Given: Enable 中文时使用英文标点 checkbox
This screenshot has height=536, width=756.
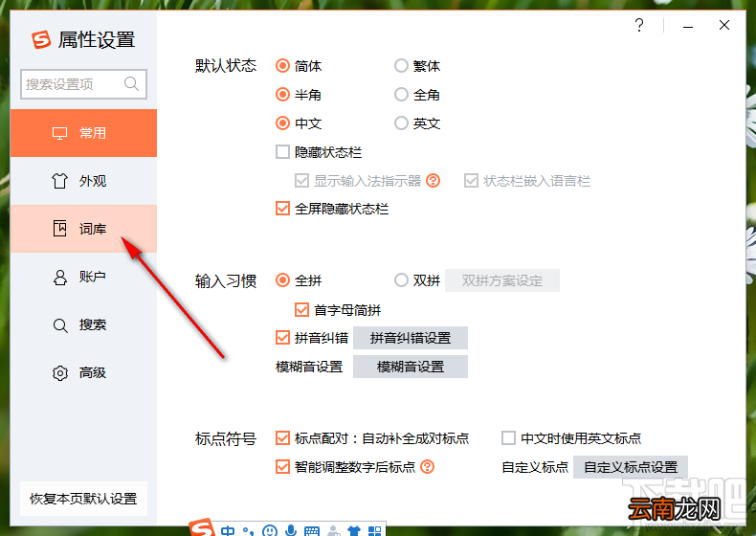Looking at the screenshot, I should [x=509, y=438].
